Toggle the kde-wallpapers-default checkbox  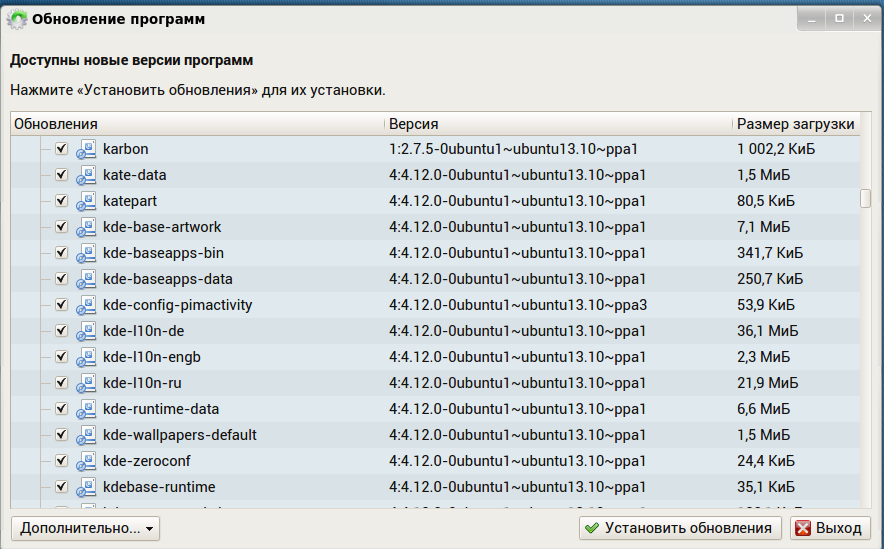[61, 435]
